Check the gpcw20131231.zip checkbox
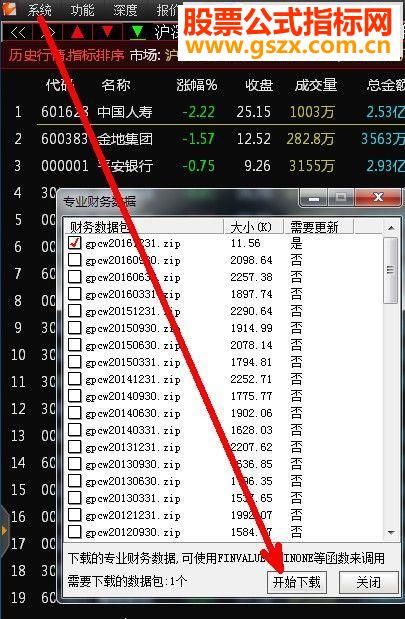405x619 pixels. pos(75,446)
